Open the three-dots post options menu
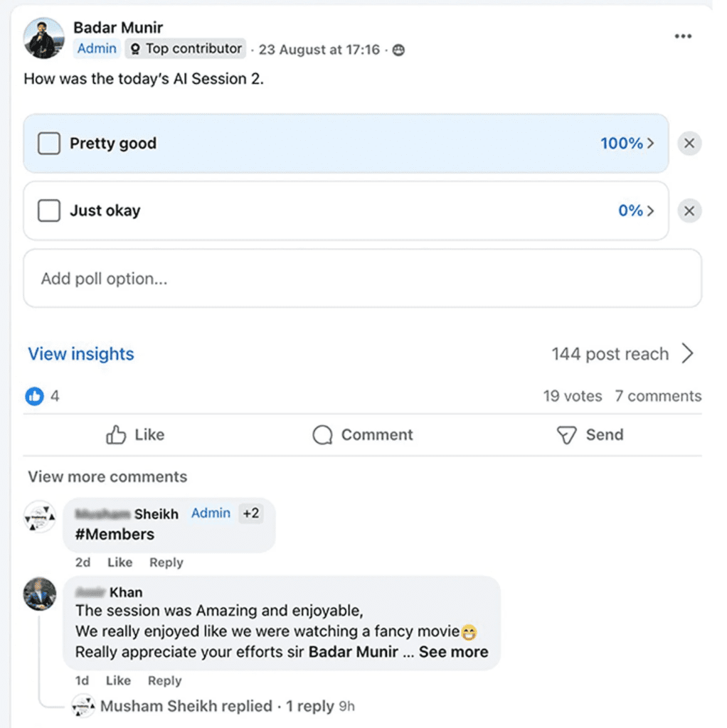This screenshot has height=728, width=727. pyautogui.click(x=683, y=36)
